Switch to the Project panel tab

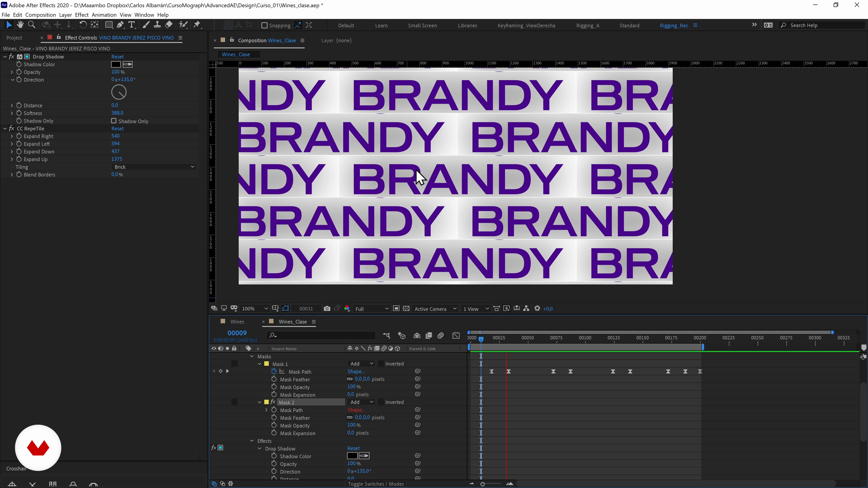tap(14, 38)
